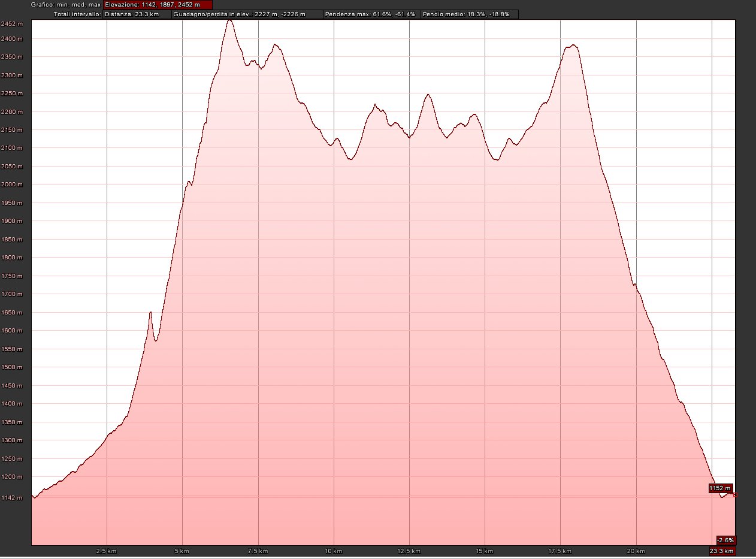Select the Pendenza max statistic box
The height and width of the screenshot is (559, 756).
[x=371, y=14]
